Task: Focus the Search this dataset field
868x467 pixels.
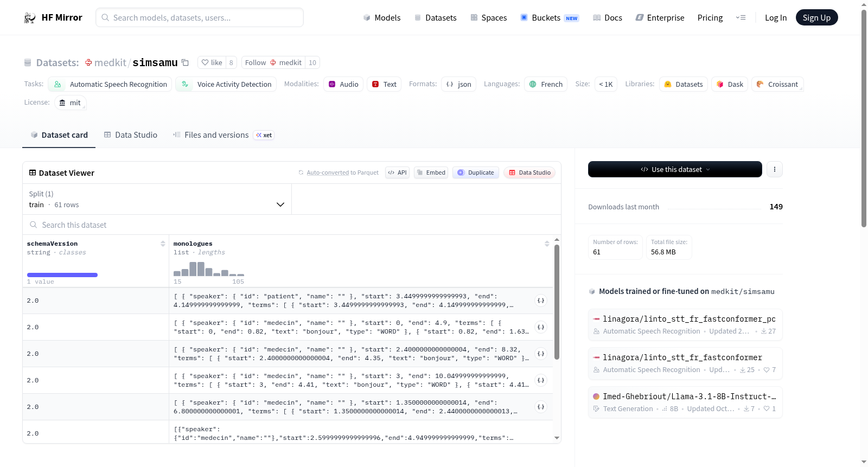Action: (292, 225)
